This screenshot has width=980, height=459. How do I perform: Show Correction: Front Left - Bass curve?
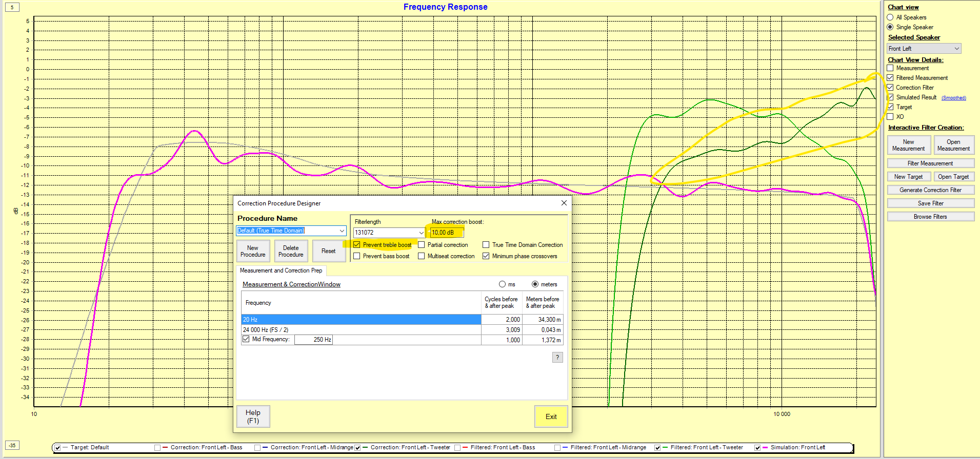[157, 448]
